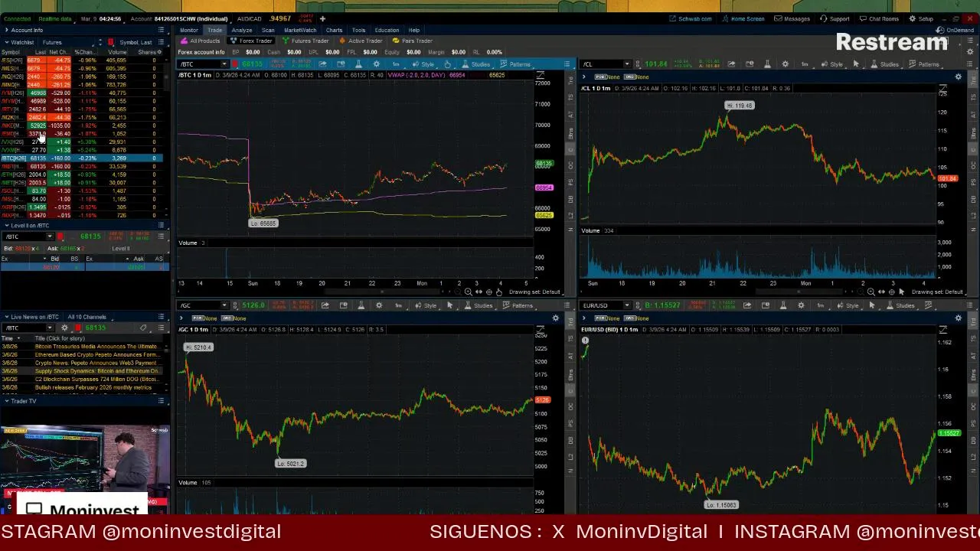Toggle red link indicator next to /BTC symbol

point(235,64)
